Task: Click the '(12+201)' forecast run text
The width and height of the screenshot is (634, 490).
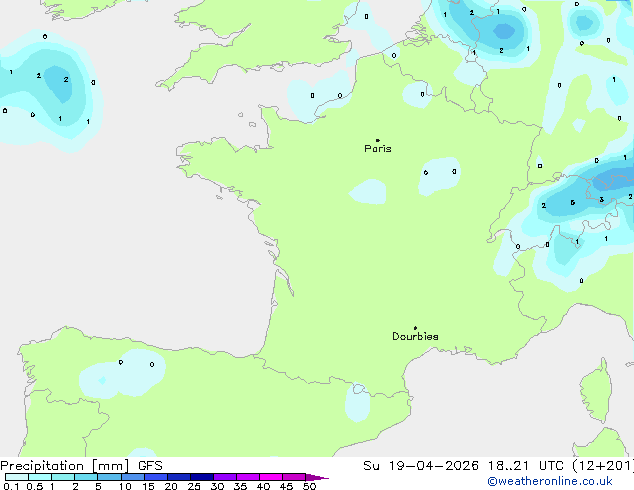Action: 603,466
